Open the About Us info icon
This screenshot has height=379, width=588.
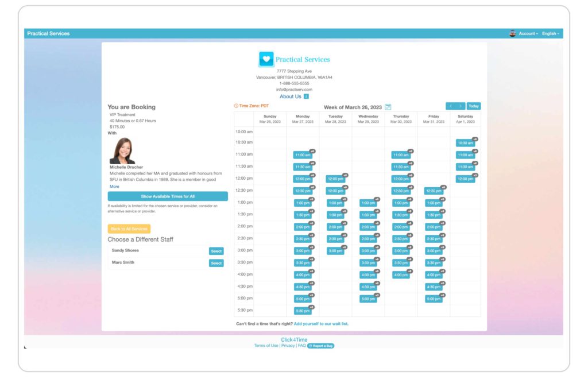click(x=306, y=96)
